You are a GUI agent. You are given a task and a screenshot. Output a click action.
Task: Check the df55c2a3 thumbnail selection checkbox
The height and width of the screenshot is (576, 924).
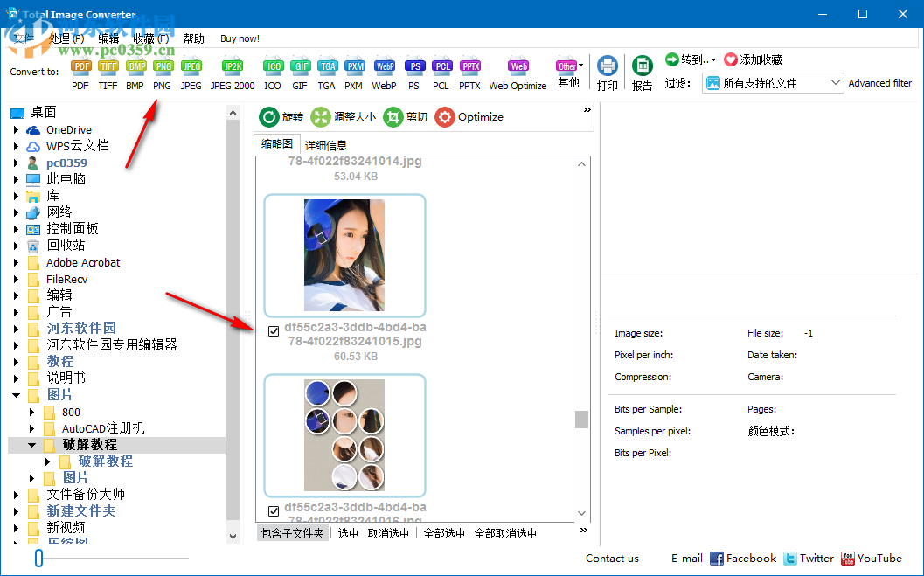[274, 330]
